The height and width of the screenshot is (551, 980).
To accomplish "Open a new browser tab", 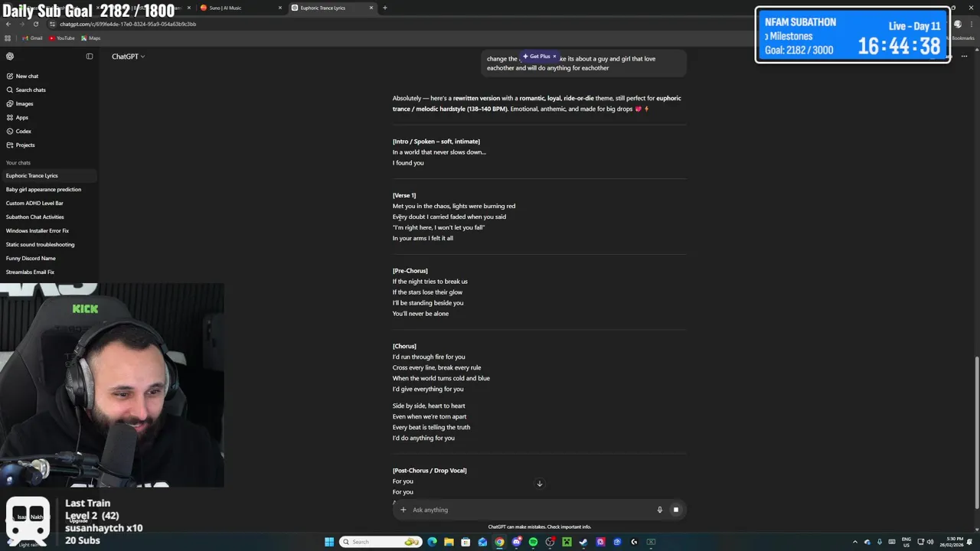I will pos(384,8).
